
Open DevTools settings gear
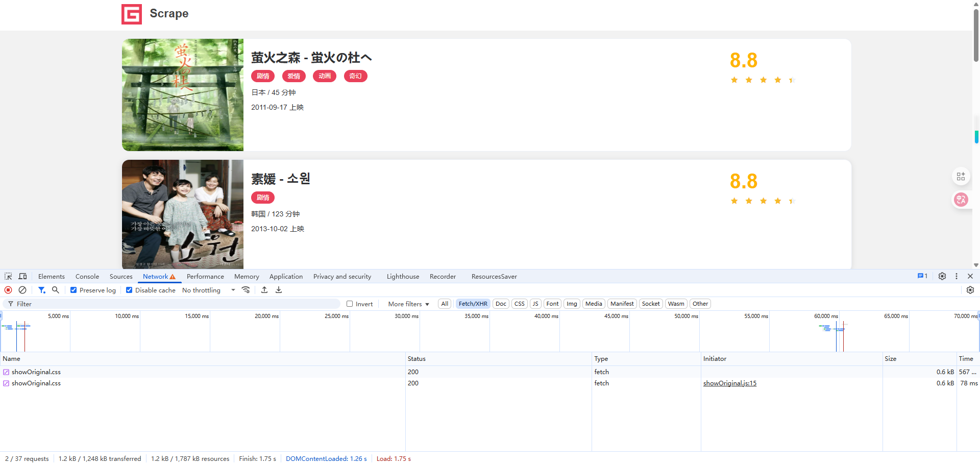(x=942, y=276)
